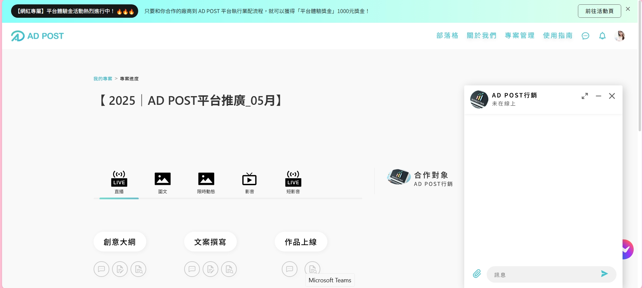This screenshot has height=288, width=644.
Task: Click the 創意大綱 stage button
Action: (120, 242)
